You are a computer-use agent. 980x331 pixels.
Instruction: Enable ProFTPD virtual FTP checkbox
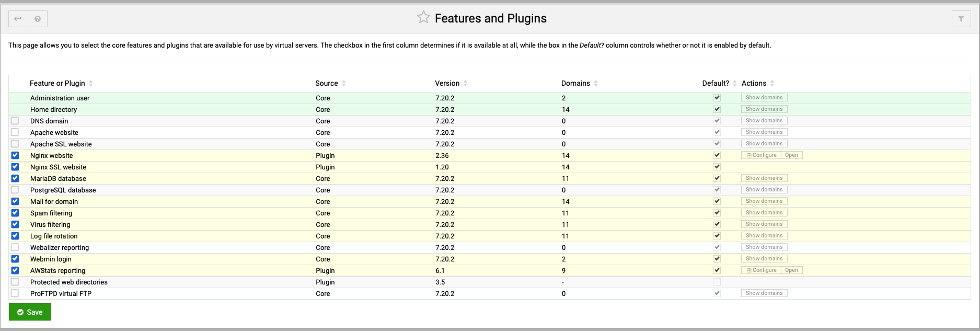[15, 293]
